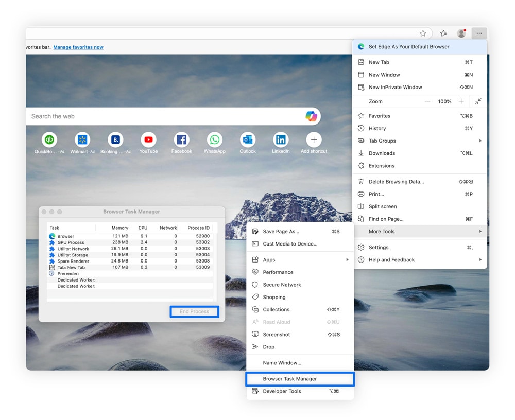Increase zoom with the plus control
Image resolution: width=515 pixels, height=420 pixels.
coord(461,101)
